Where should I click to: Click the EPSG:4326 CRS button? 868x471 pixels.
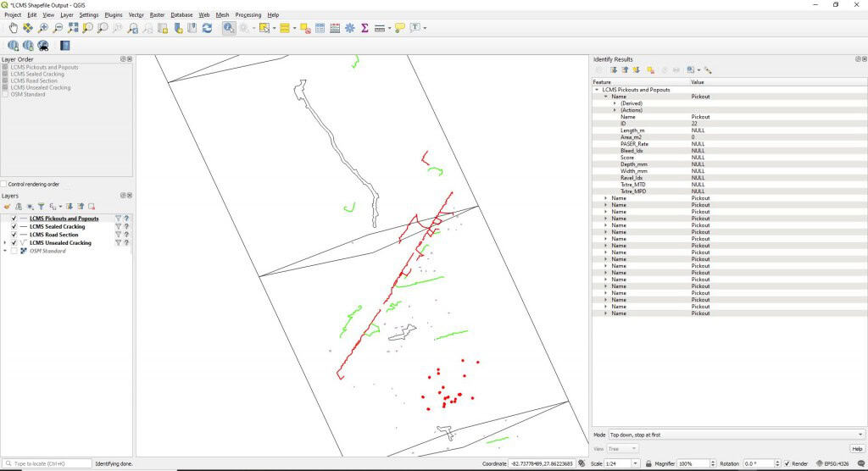point(832,464)
